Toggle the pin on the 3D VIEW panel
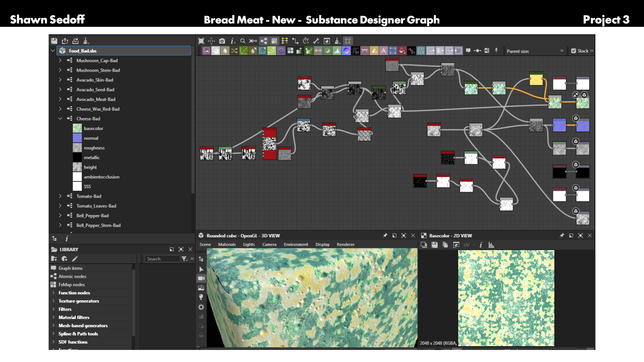Screen dimensions: 644x362 tap(385, 236)
